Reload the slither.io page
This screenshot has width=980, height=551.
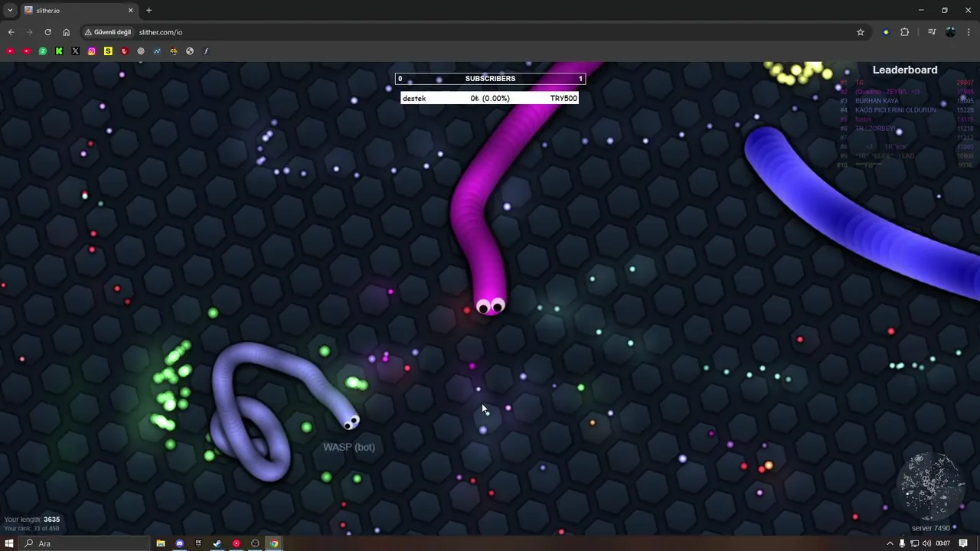47,32
